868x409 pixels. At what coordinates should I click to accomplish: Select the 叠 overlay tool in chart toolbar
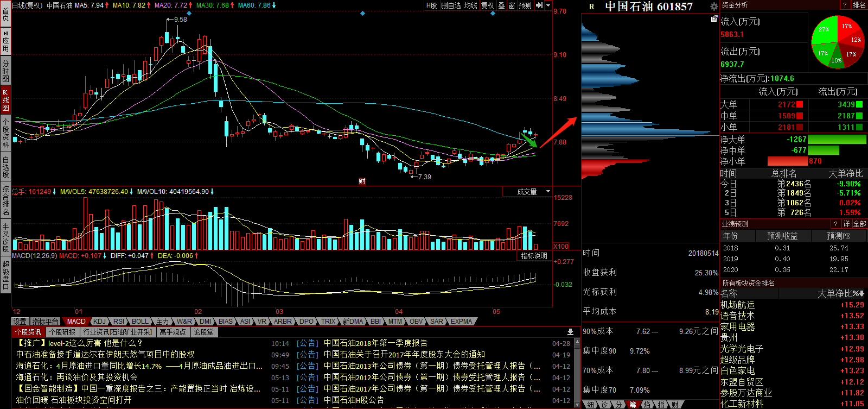pos(501,5)
